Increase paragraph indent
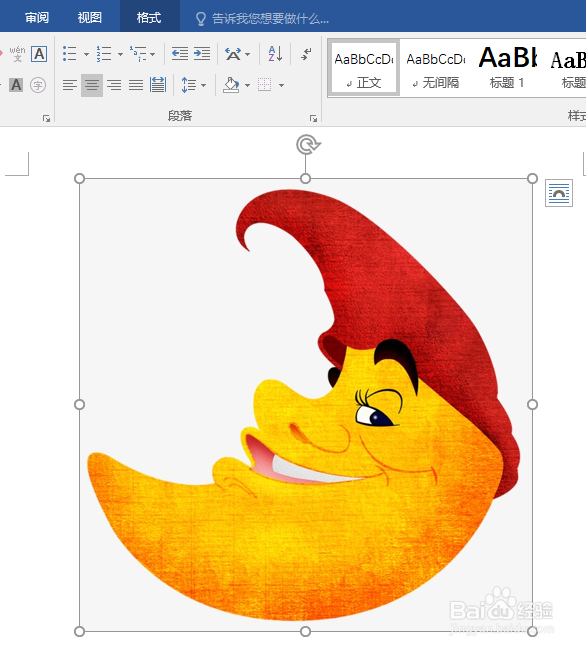The width and height of the screenshot is (586, 649). (202, 54)
